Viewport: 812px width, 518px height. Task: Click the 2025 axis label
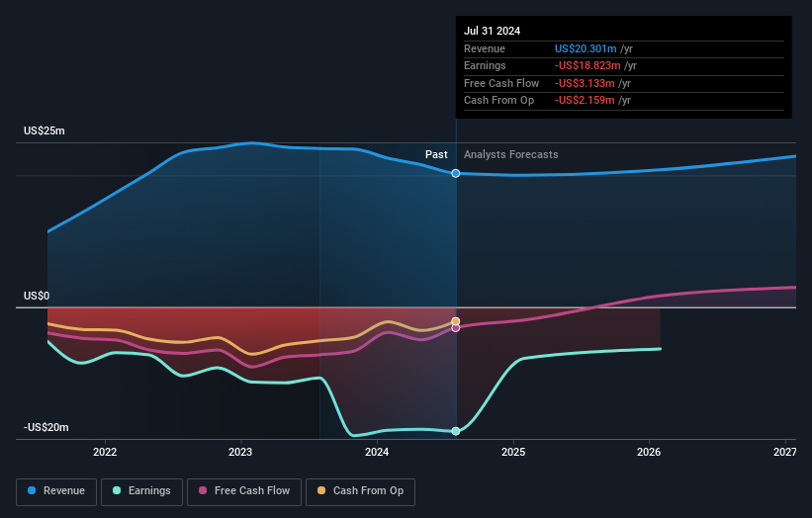(x=513, y=452)
